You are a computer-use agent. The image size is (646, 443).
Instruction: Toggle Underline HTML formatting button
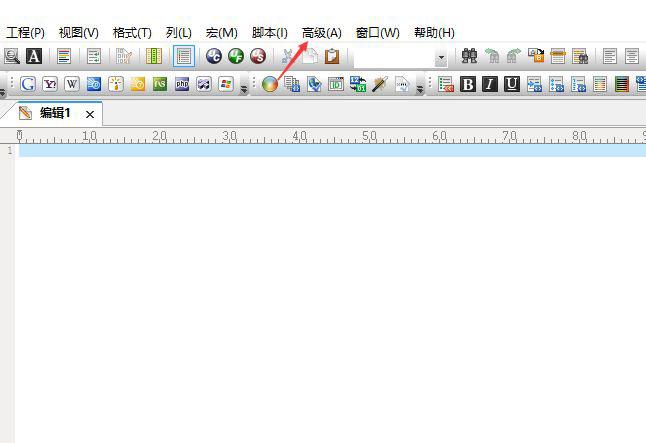(x=512, y=85)
